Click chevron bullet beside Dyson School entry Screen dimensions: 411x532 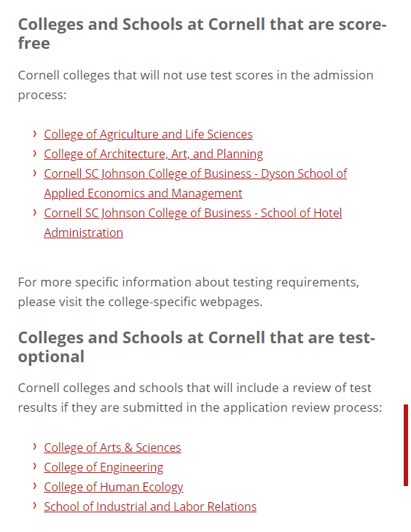tap(35, 173)
